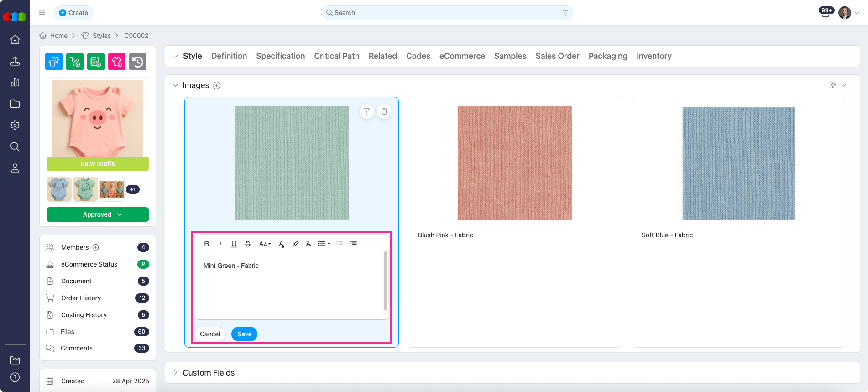Screen dimensions: 868x392
Task: Click the pink style icon in left panel
Action: click(x=117, y=62)
